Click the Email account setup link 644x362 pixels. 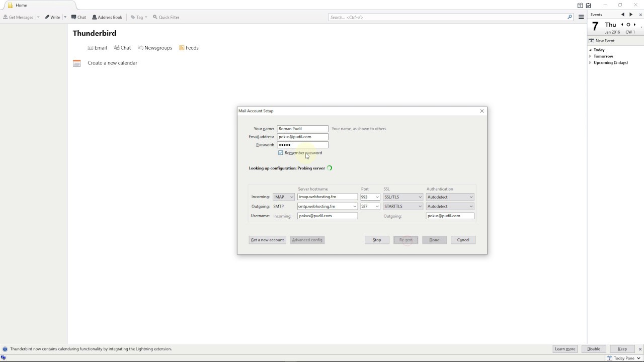tap(97, 48)
